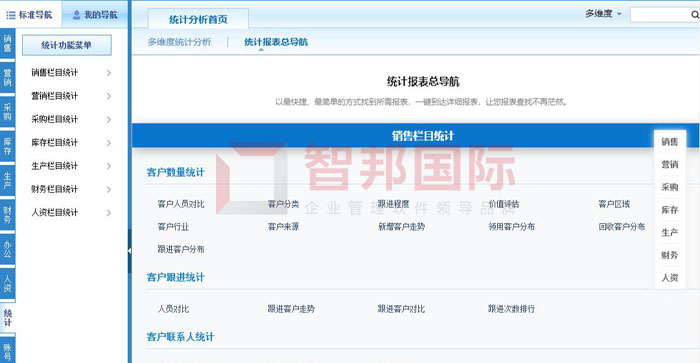Select 销售栏目统计 menu label
This screenshot has width=700, height=363.
coord(54,72)
